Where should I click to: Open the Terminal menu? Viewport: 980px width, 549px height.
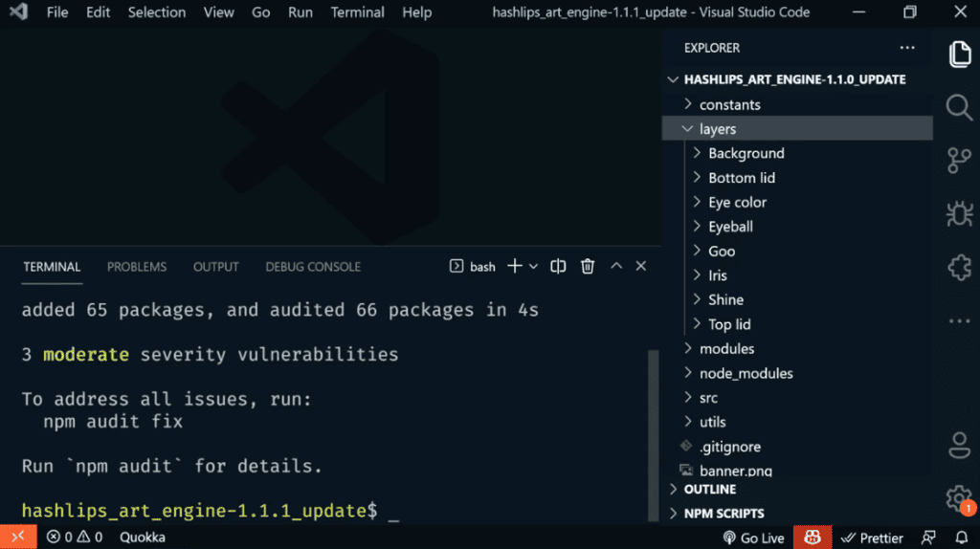click(x=358, y=11)
